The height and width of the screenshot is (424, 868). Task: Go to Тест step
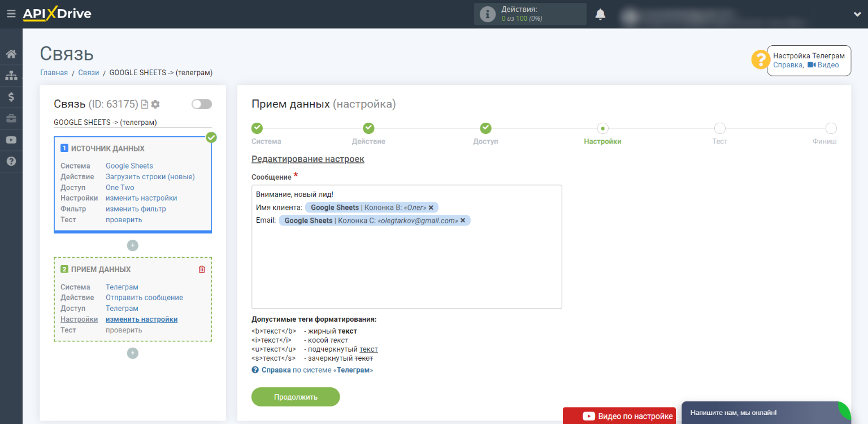tap(720, 128)
